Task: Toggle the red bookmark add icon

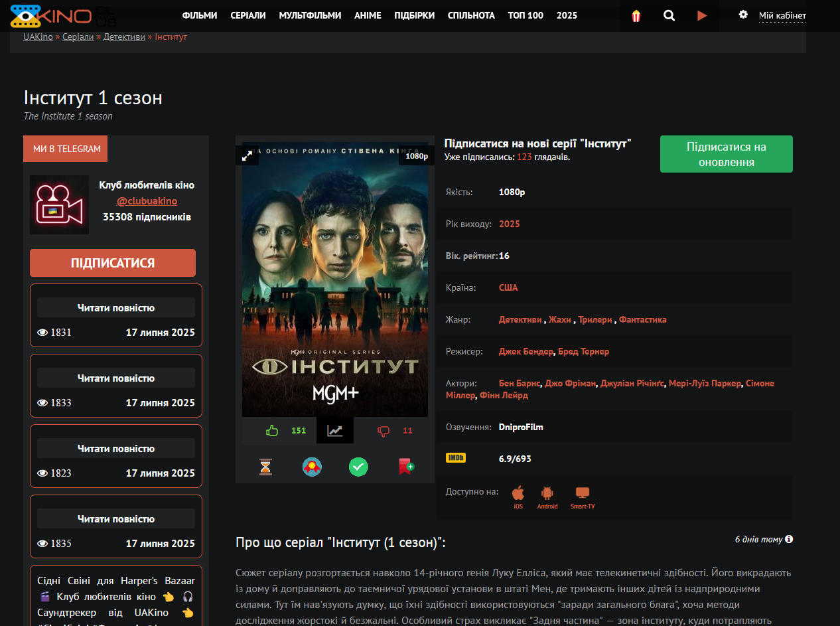Action: [406, 467]
